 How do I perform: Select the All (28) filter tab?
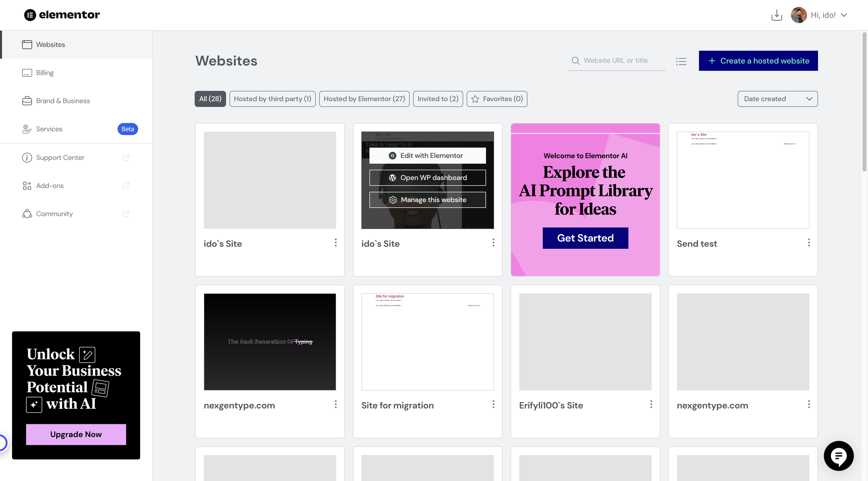(x=210, y=99)
